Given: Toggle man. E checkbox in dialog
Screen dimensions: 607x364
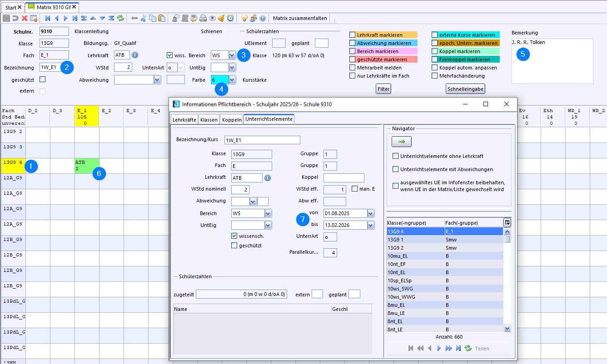Looking at the screenshot, I should (355, 189).
